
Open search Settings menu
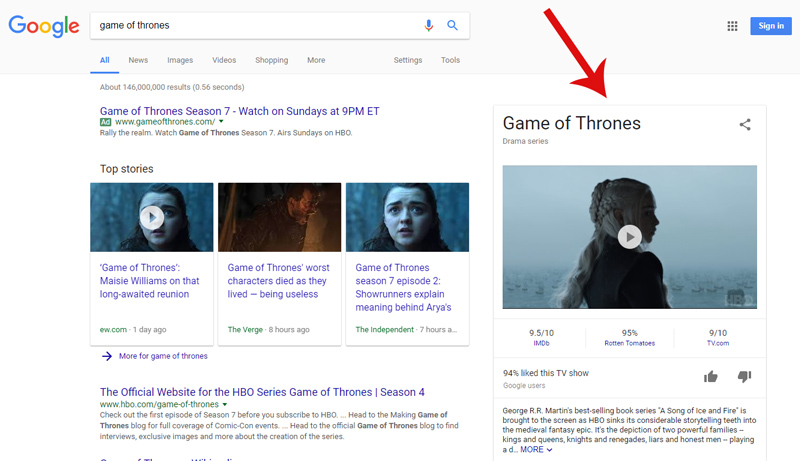pyautogui.click(x=408, y=60)
